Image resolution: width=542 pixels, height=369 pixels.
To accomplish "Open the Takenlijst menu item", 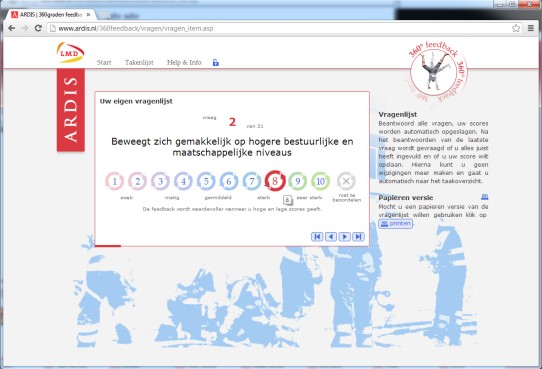I will click(139, 63).
